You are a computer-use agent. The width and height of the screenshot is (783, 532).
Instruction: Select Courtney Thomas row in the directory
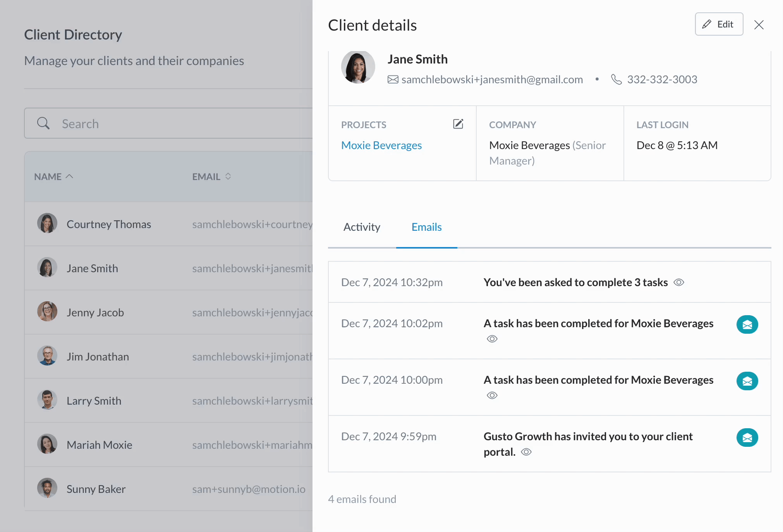(x=108, y=224)
